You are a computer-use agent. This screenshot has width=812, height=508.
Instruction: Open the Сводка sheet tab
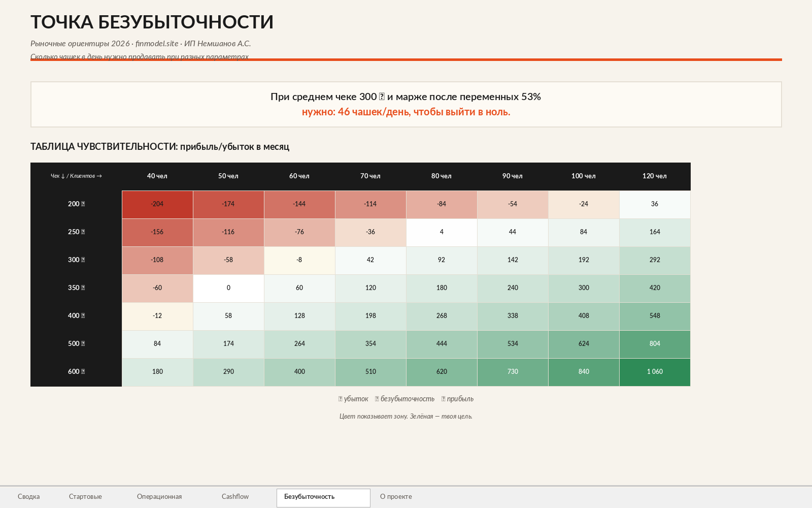(x=28, y=497)
